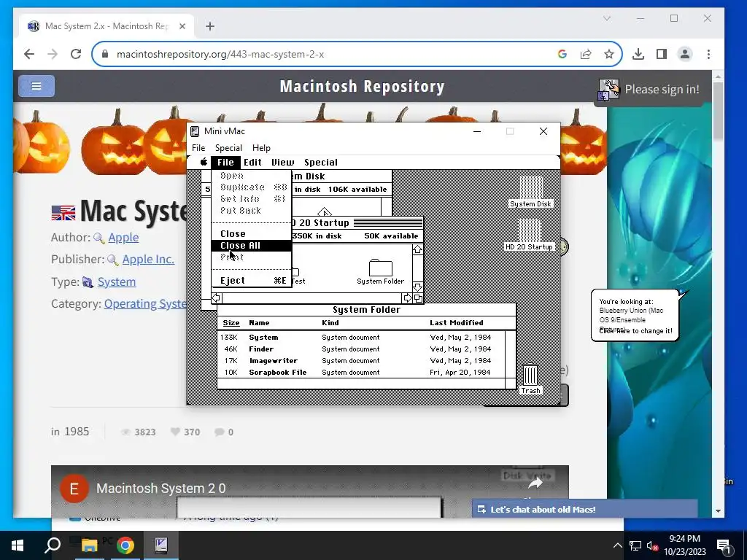Open Windows taskbar search
The height and width of the screenshot is (560, 747).
53,545
